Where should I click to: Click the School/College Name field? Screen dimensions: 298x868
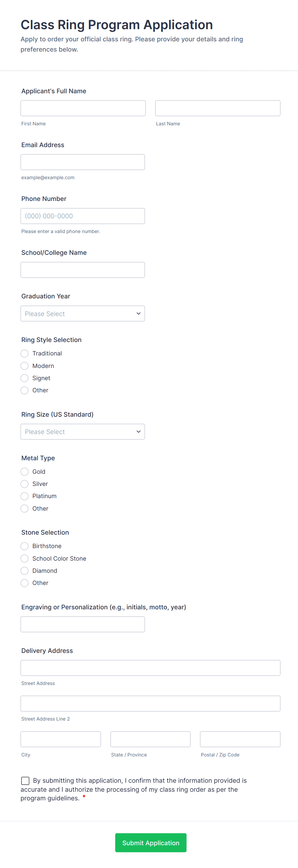(x=82, y=270)
